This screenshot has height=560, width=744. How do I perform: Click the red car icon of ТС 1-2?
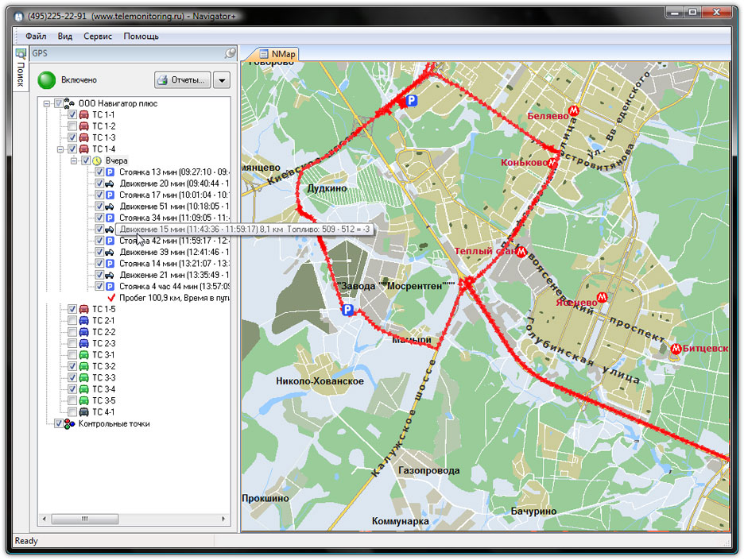tap(84, 126)
